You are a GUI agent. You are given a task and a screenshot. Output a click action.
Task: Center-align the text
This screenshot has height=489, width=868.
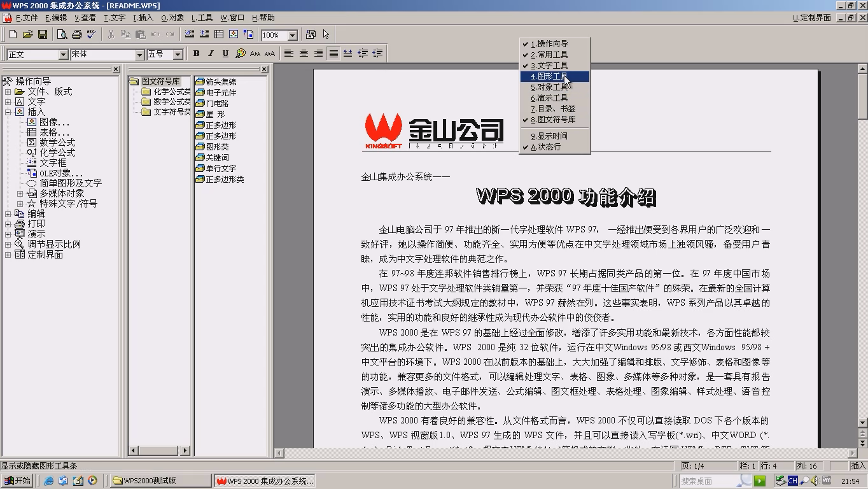(x=304, y=53)
